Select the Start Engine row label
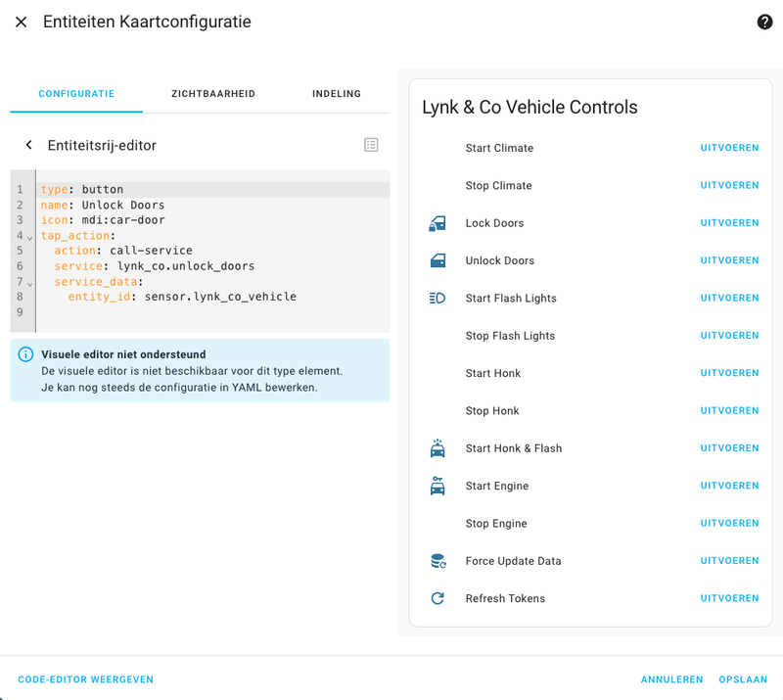The width and height of the screenshot is (783, 700). coord(497,486)
